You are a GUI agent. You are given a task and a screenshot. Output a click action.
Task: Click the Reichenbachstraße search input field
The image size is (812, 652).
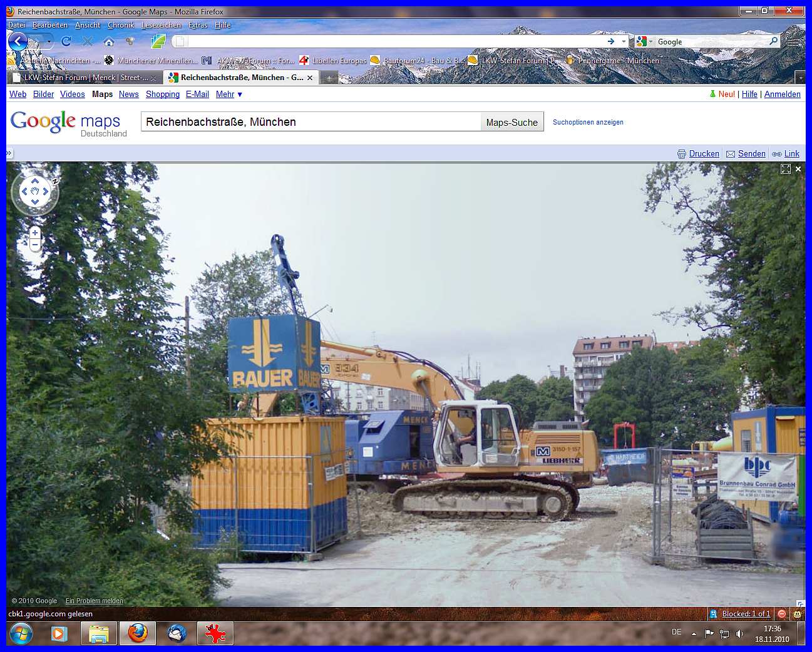point(310,122)
